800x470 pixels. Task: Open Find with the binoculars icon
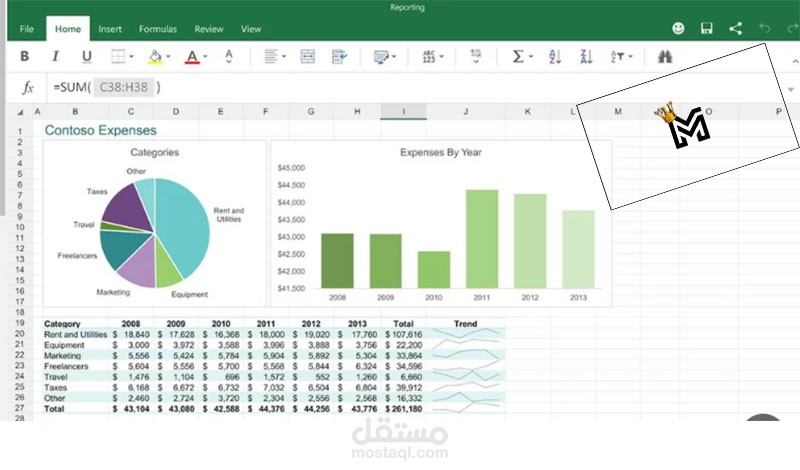click(665, 56)
